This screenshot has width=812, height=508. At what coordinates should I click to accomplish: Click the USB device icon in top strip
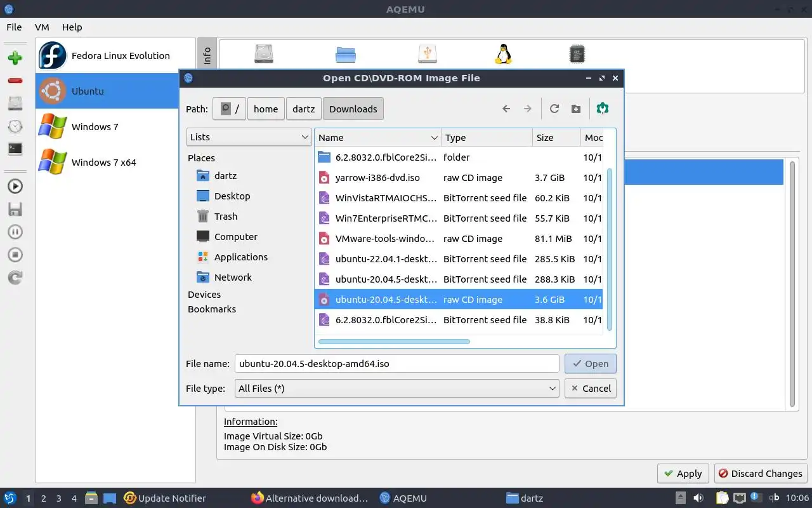(428, 54)
